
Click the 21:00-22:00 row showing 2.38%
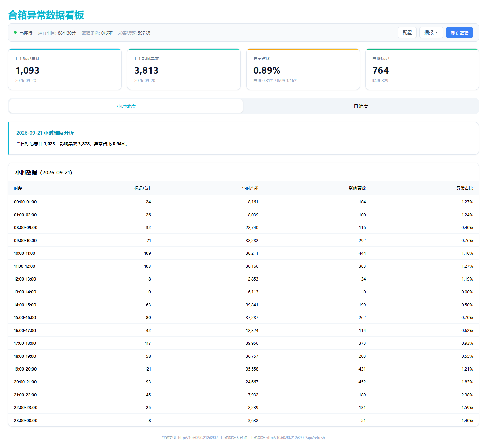click(x=243, y=395)
